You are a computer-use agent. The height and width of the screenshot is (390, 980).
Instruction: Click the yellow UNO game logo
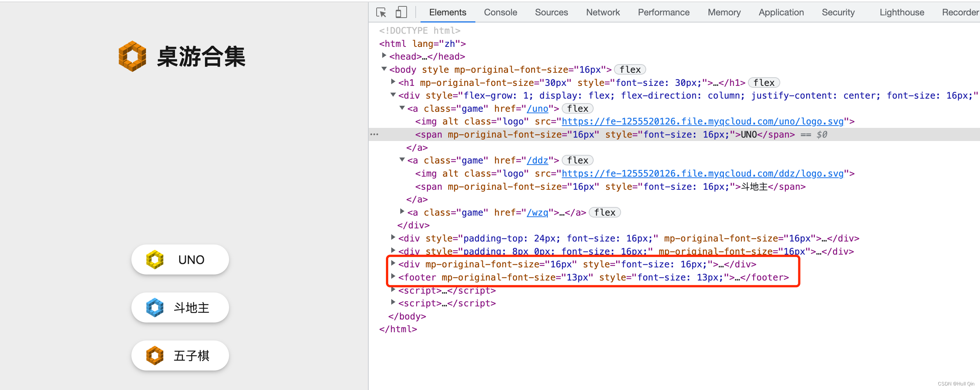[155, 260]
